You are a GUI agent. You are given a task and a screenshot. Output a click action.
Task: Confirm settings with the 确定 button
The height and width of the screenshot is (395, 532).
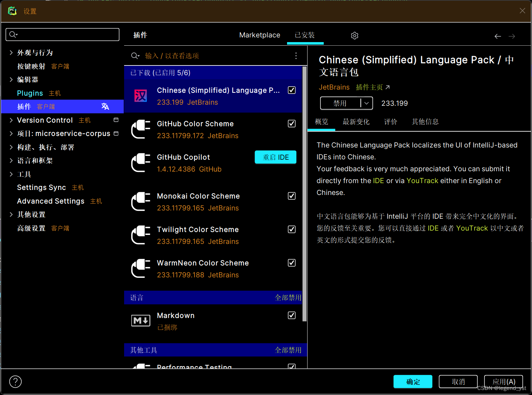click(x=413, y=382)
